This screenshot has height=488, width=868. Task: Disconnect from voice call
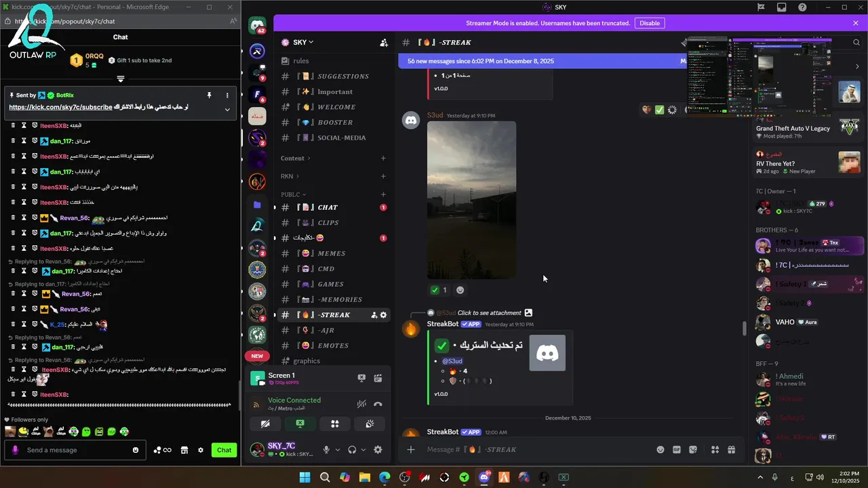[378, 404]
